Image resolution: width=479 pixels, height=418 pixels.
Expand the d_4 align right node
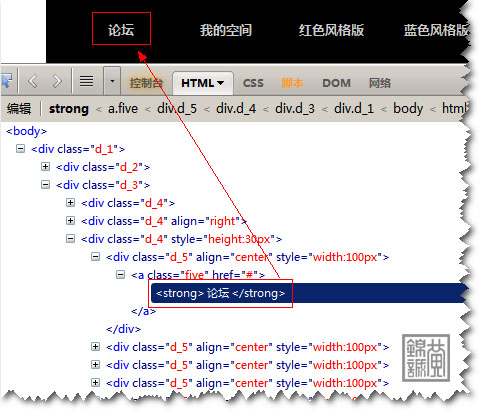click(70, 220)
